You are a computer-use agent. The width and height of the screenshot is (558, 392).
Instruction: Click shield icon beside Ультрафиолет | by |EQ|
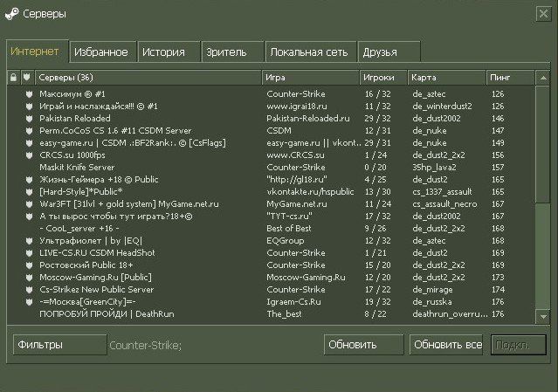point(29,241)
